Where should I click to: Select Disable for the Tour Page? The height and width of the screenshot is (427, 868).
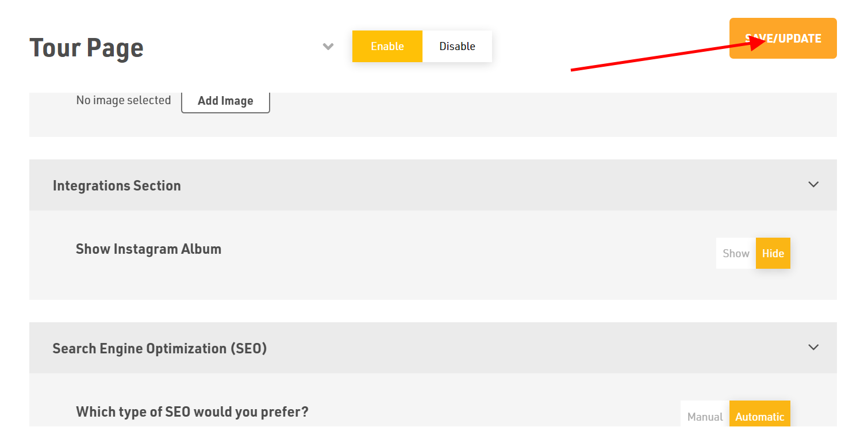tap(458, 46)
